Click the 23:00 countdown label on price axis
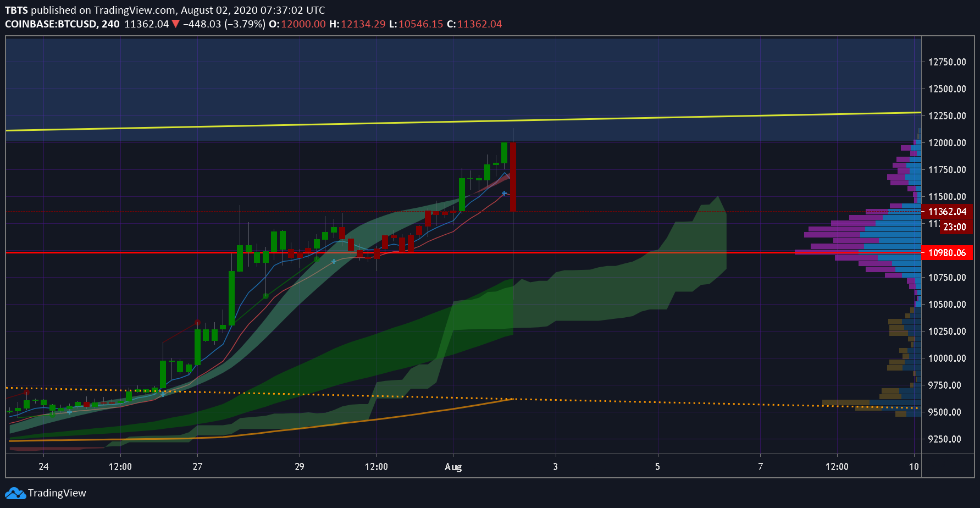Viewport: 980px width, 508px height. click(955, 227)
